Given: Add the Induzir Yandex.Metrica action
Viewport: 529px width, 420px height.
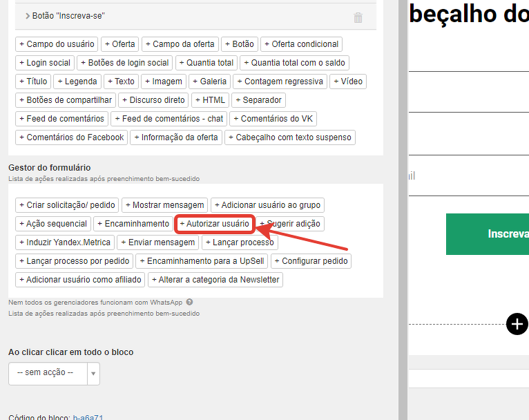Looking at the screenshot, I should coord(64,242).
